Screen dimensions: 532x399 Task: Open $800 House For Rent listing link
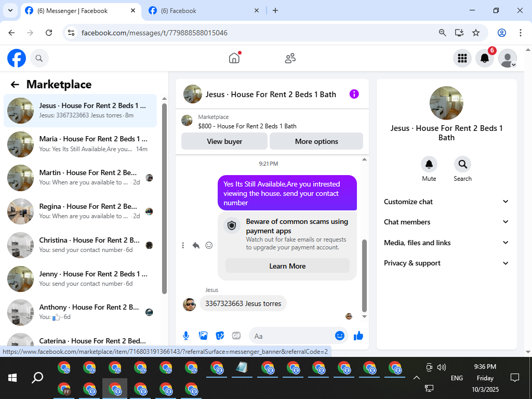pyautogui.click(x=247, y=126)
